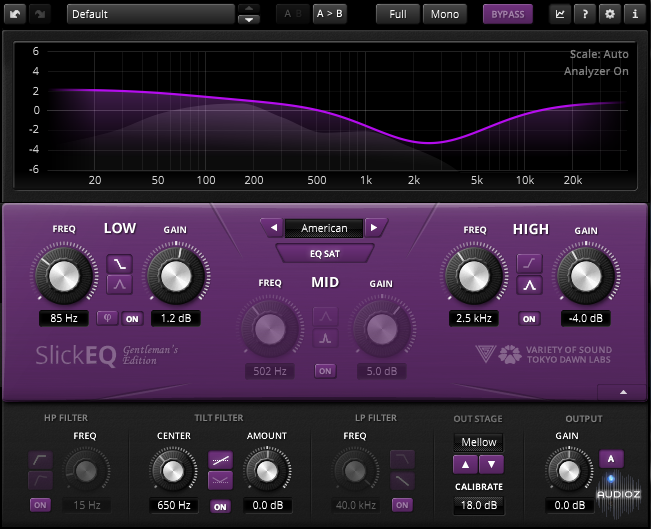The image size is (651, 529).
Task: Toggle the HIGH band ON button
Action: 529,319
